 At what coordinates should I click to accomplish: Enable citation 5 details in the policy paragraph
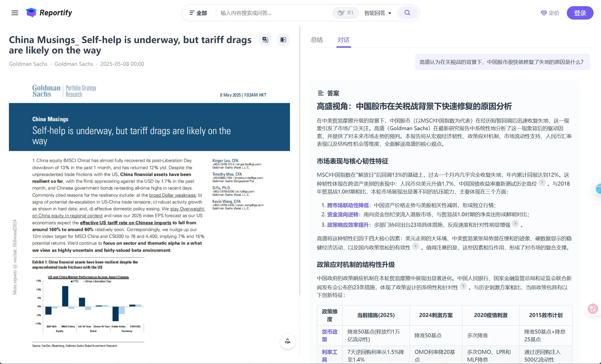pyautogui.click(x=463, y=286)
